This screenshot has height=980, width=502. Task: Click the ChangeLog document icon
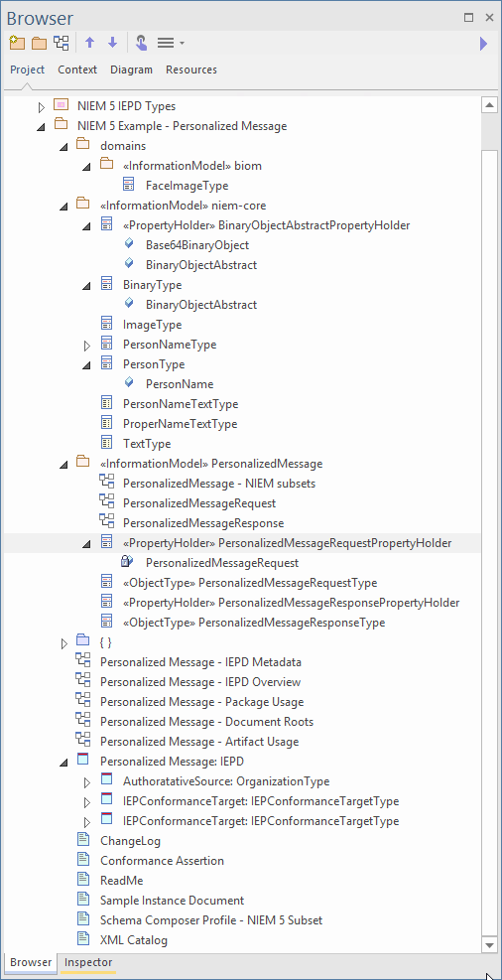(x=83, y=840)
